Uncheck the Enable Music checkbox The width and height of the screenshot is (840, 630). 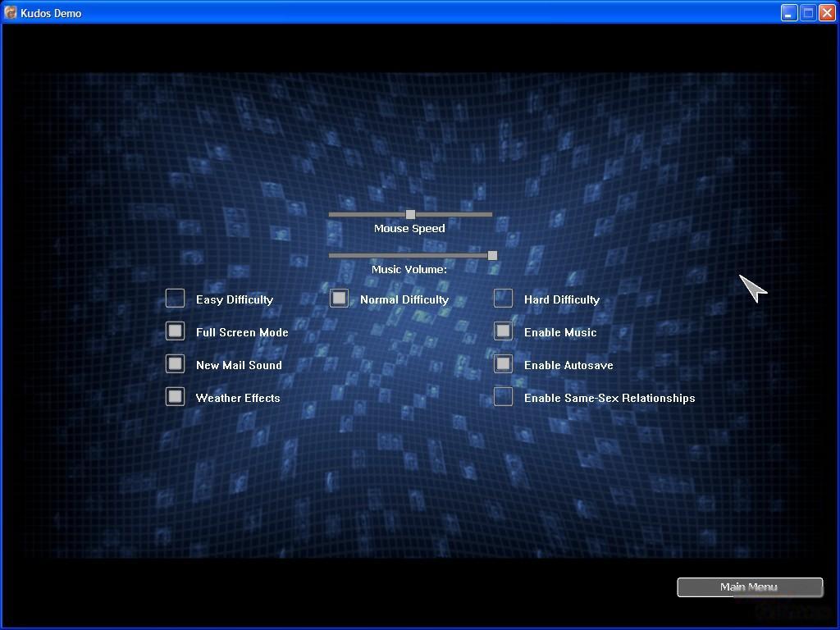(503, 331)
